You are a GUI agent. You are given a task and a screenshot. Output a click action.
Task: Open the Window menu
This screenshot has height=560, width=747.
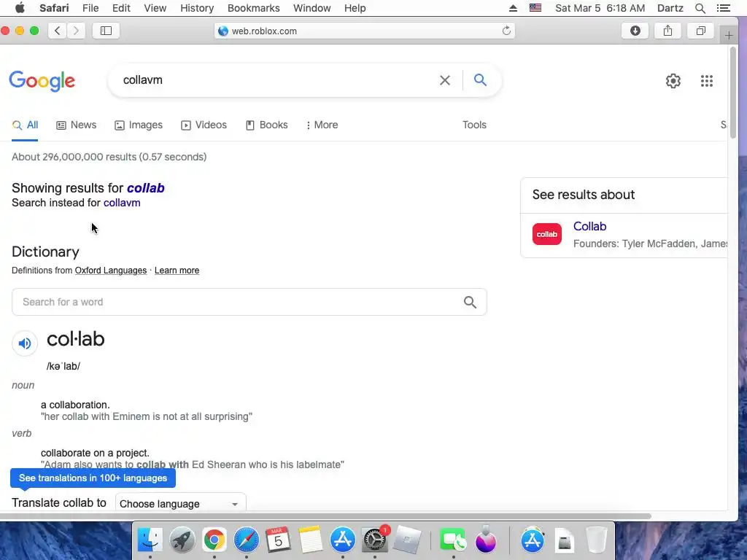click(312, 8)
